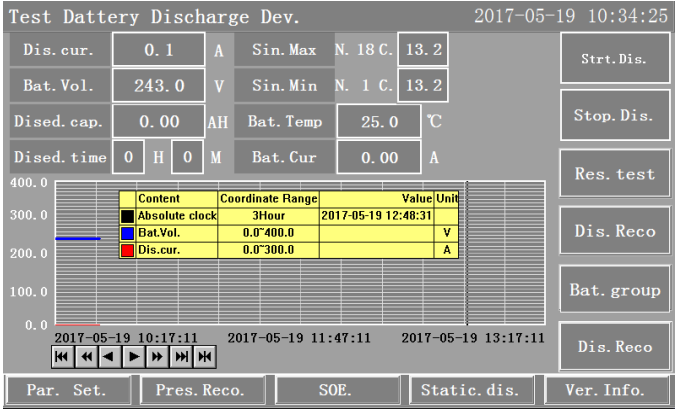Select the blue Bat.Vol. legend swatch
Viewport: 675px width, 411px height.
click(x=128, y=232)
